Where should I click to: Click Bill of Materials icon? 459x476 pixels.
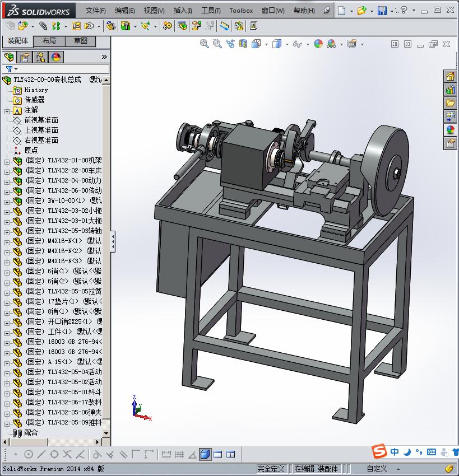click(182, 26)
